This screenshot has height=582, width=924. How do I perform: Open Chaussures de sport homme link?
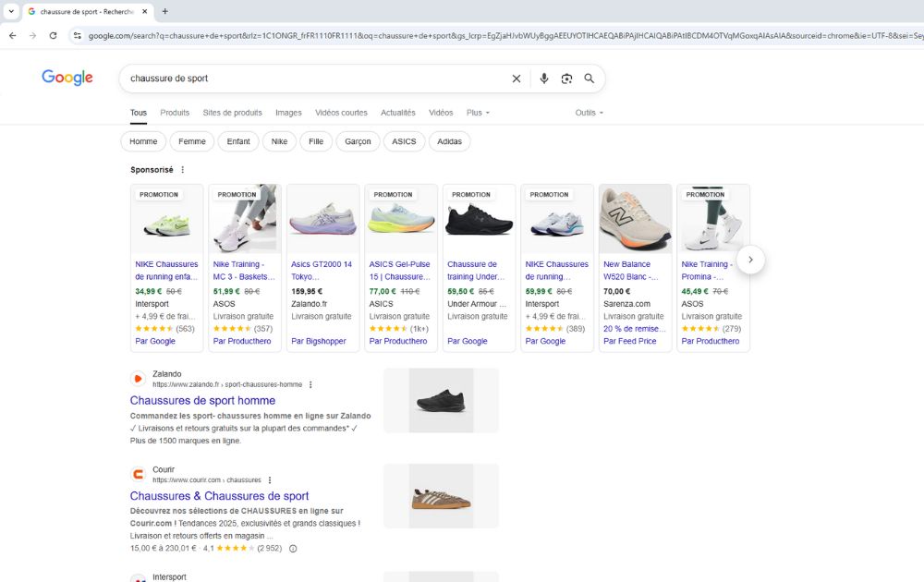click(x=202, y=401)
